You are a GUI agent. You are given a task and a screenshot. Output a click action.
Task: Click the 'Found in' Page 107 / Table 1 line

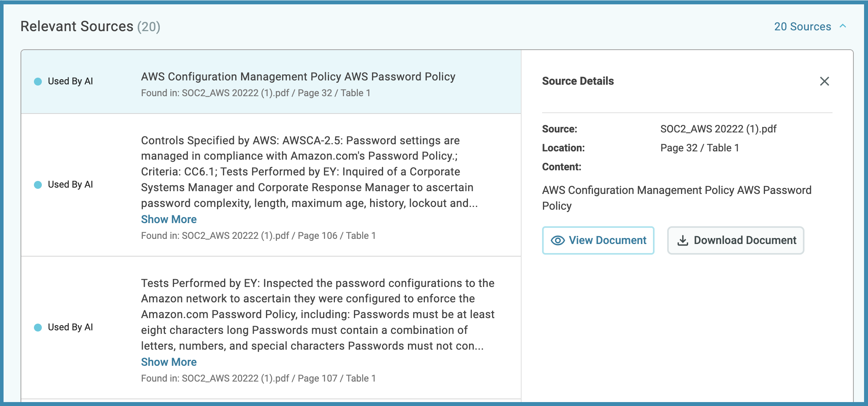click(258, 378)
